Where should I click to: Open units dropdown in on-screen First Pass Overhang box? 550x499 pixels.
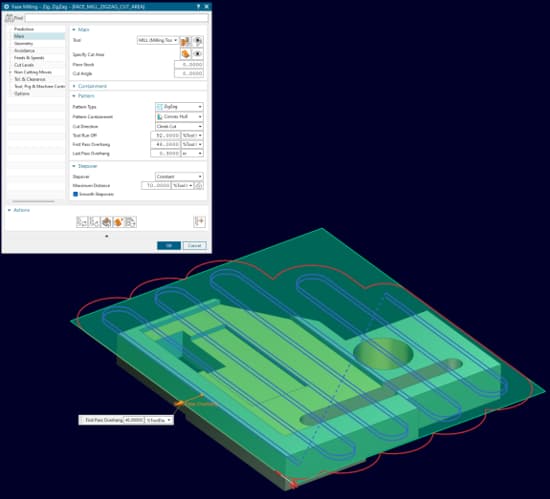point(159,420)
